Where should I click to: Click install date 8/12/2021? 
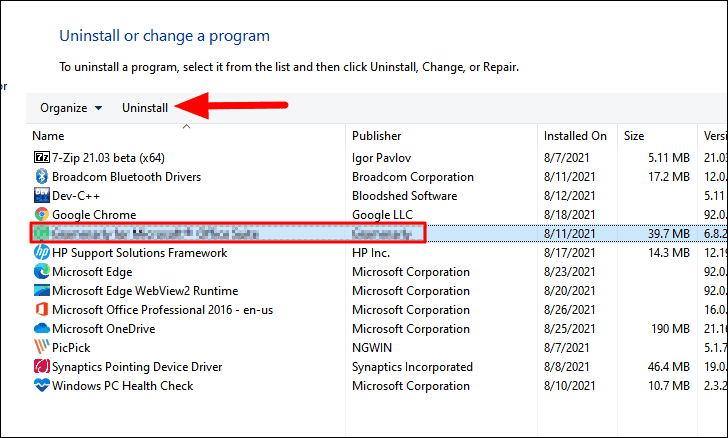[569, 196]
